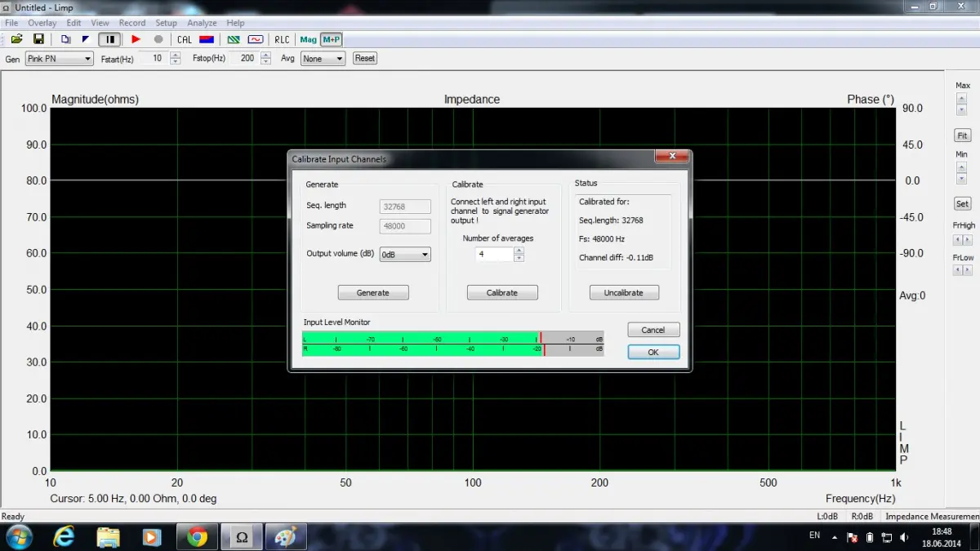Toggle Mag magnitude-only display mode

click(x=308, y=39)
